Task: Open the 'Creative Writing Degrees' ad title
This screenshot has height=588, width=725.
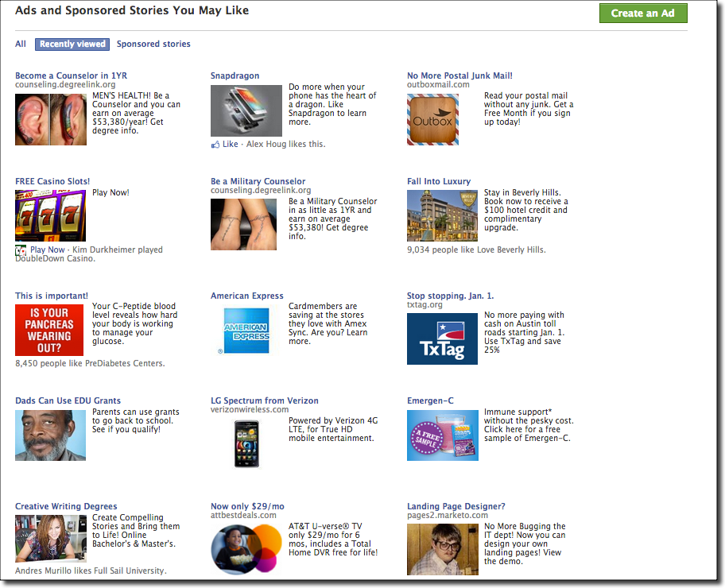Action: [66, 507]
